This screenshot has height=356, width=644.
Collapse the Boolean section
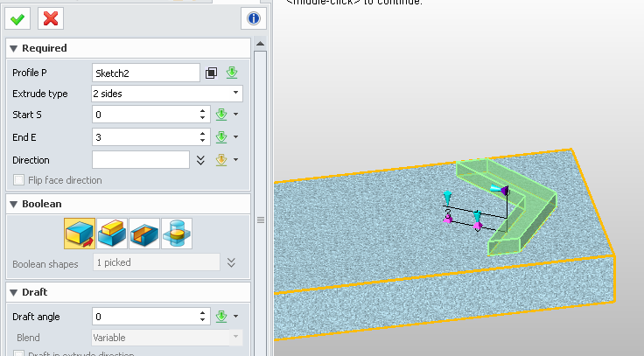(13, 204)
